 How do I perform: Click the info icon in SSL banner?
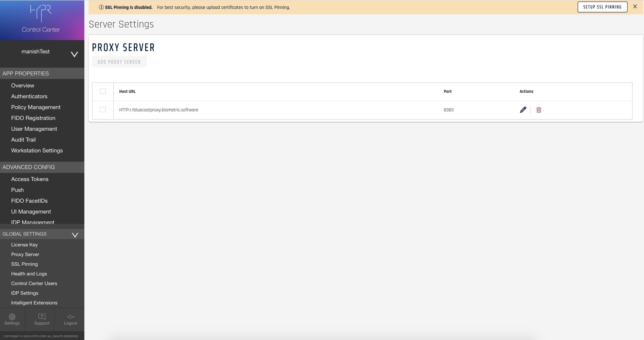(101, 7)
